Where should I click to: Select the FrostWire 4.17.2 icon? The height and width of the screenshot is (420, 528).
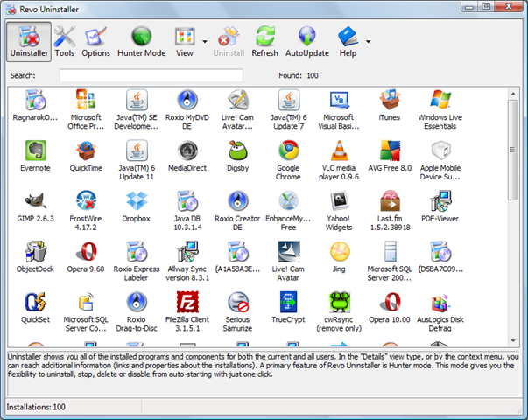86,201
